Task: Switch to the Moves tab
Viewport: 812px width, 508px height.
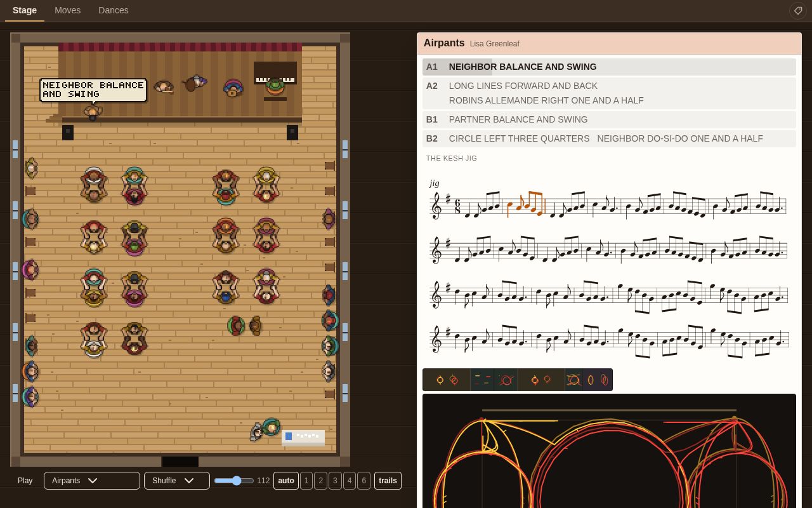Action: 67,10
